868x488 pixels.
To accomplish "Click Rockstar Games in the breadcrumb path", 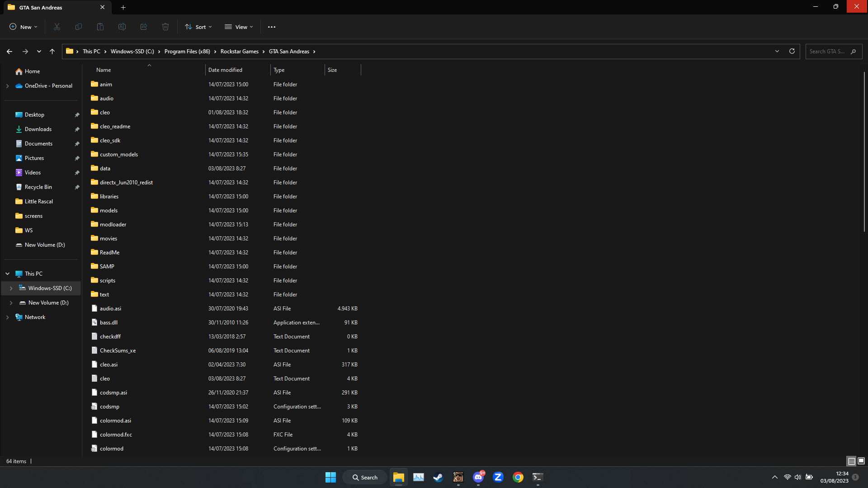I will tap(239, 52).
